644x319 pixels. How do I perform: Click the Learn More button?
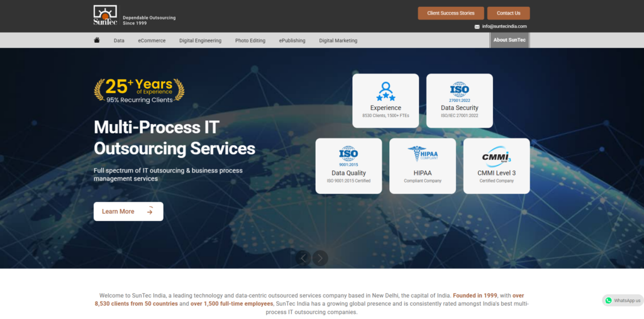click(x=128, y=211)
